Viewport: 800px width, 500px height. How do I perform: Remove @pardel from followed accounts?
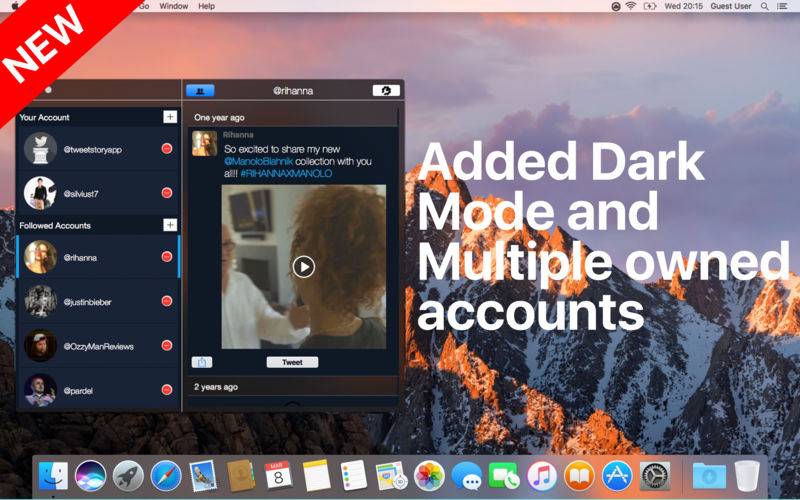[x=167, y=390]
